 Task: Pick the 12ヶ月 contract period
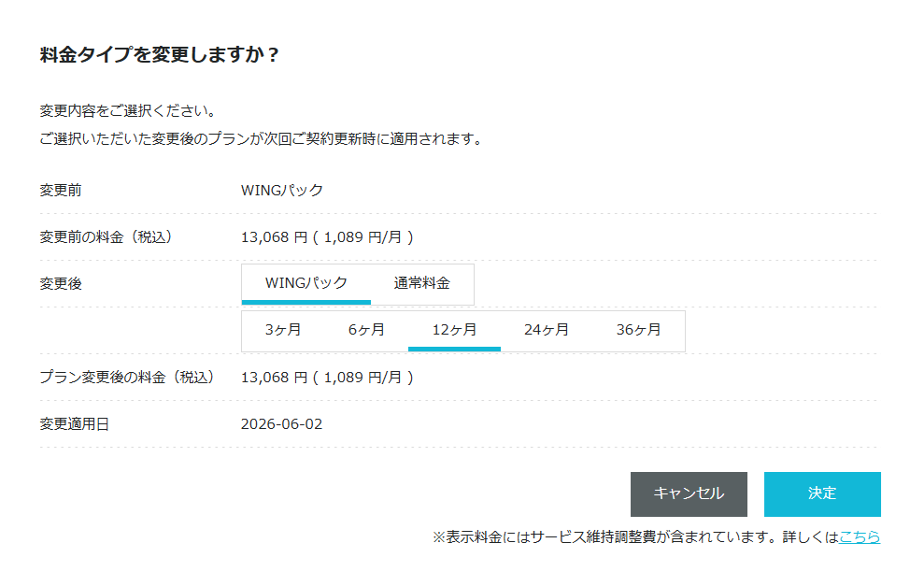click(x=454, y=330)
